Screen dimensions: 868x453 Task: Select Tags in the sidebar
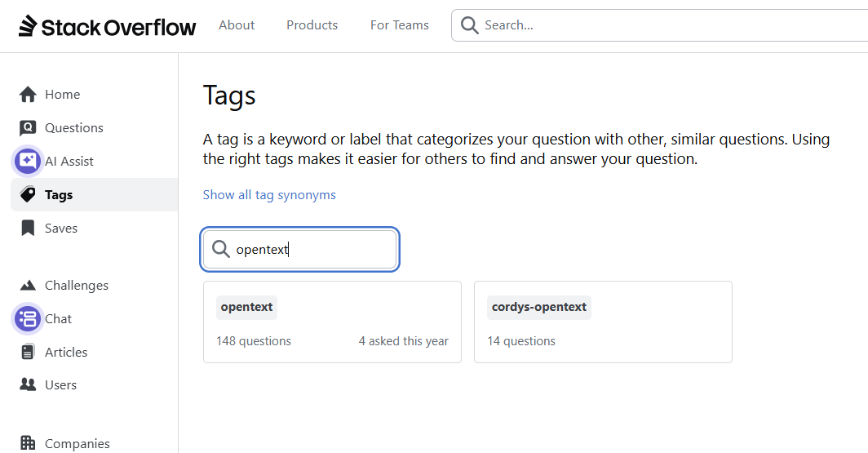coord(94,194)
